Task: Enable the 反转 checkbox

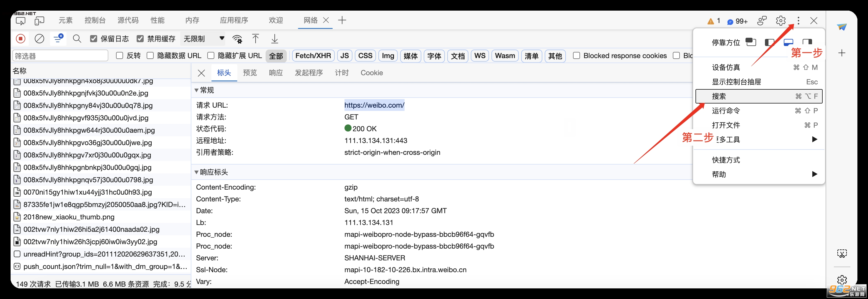Action: (x=119, y=56)
